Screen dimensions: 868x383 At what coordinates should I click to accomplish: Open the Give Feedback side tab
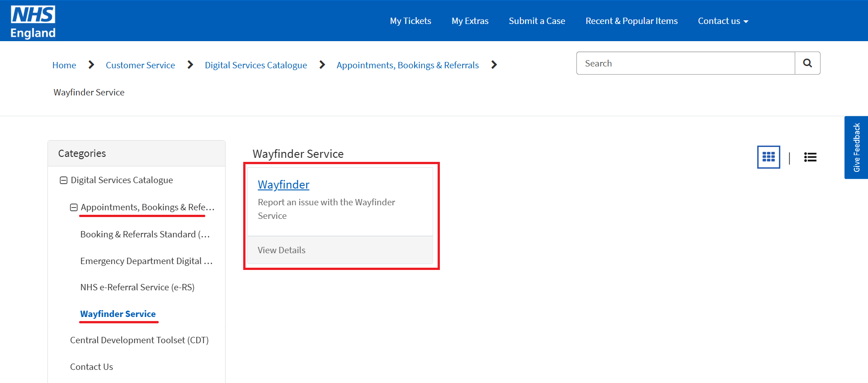[x=856, y=147]
